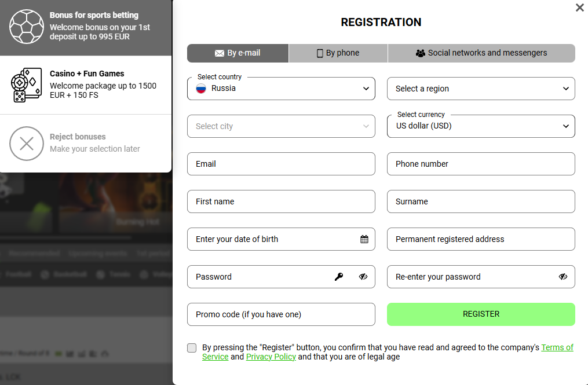This screenshot has height=385, width=588.
Task: Click the reject bonuses X circle icon
Action: point(27,143)
